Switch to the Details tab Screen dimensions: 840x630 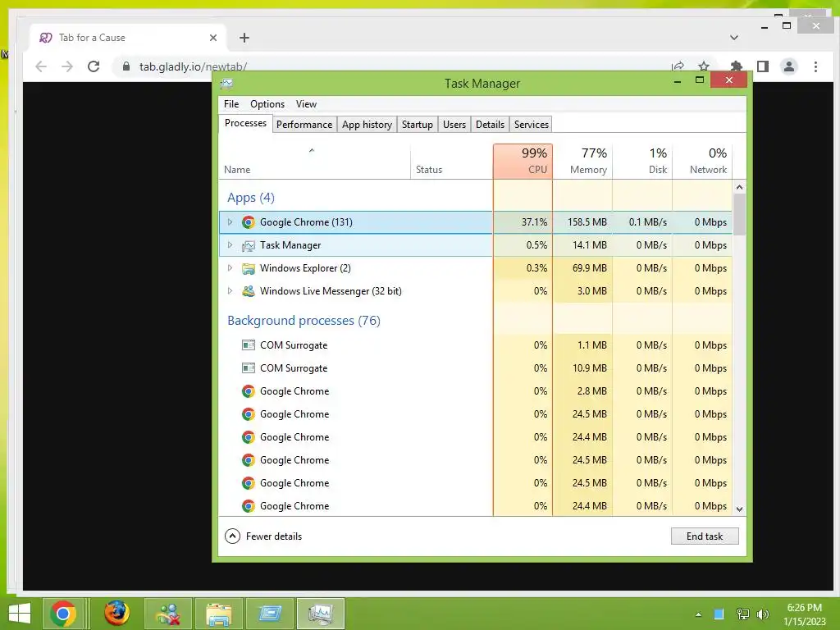point(491,125)
